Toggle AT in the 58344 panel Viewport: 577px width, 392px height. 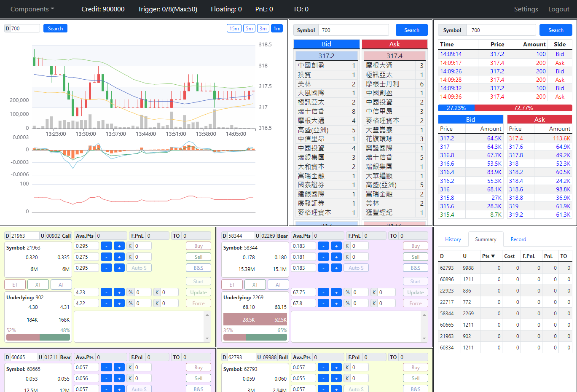(x=278, y=285)
